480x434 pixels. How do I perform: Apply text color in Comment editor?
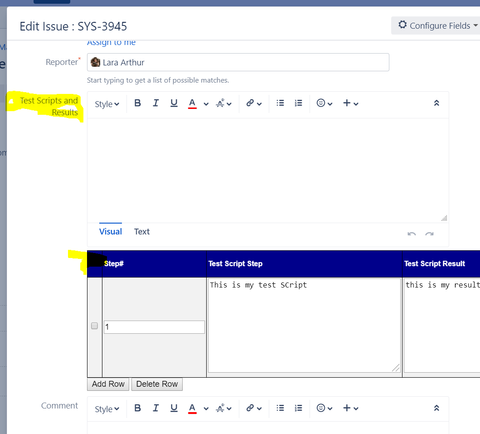pos(192,408)
